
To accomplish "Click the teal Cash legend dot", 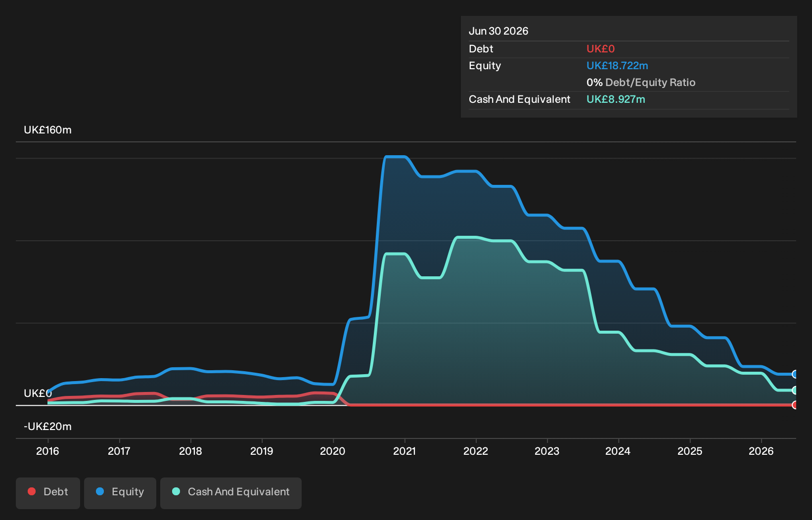I will point(176,491).
